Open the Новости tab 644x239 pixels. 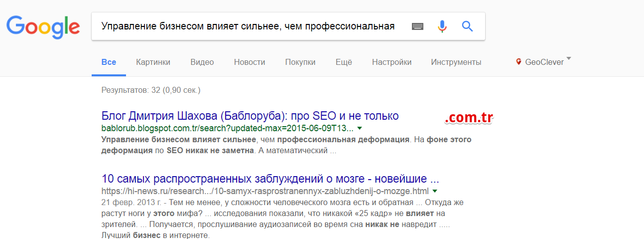pos(250,62)
